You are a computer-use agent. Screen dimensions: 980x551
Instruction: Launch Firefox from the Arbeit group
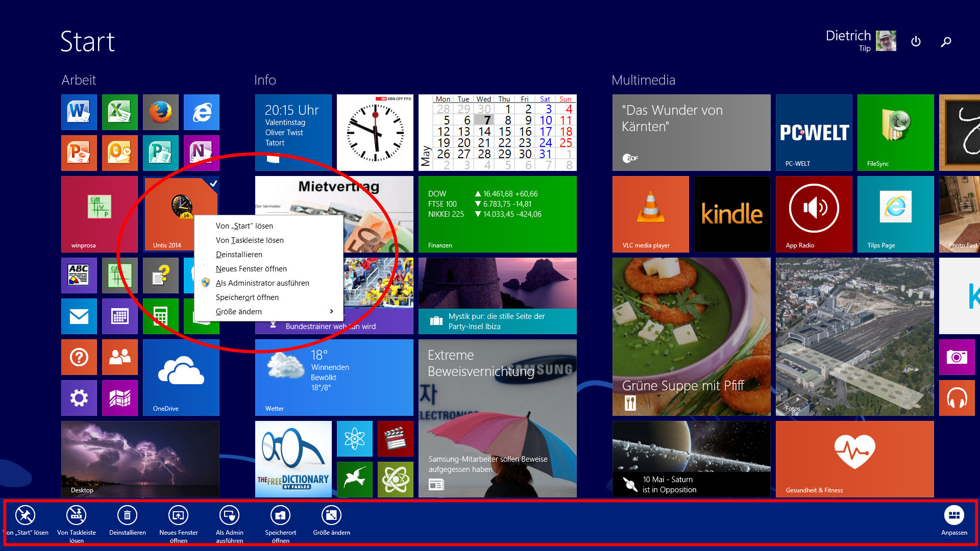coord(161,112)
